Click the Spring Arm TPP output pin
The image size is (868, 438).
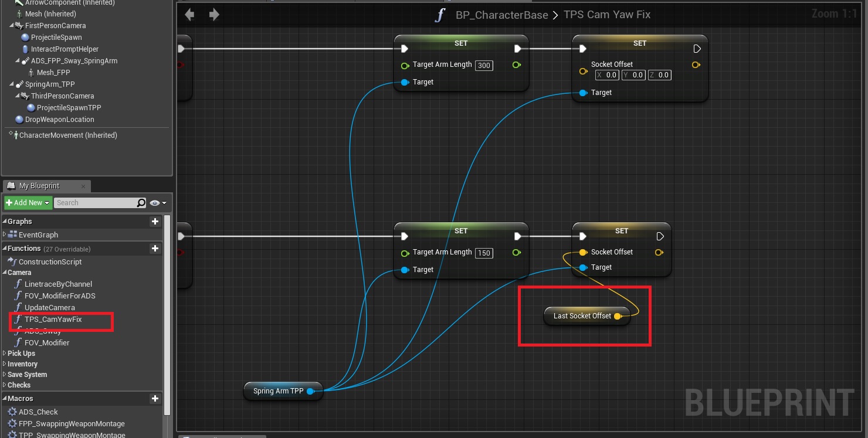(310, 391)
